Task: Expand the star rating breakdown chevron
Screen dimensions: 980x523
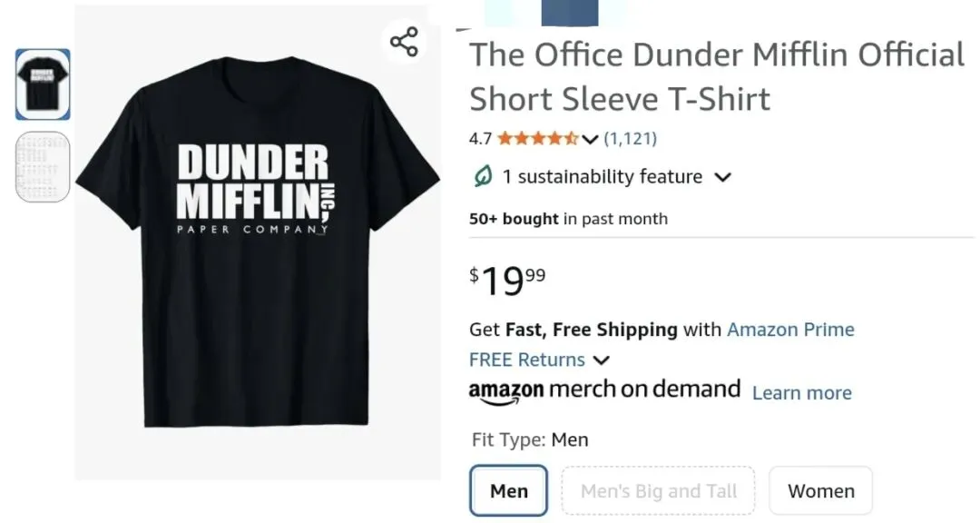Action: click(x=591, y=139)
